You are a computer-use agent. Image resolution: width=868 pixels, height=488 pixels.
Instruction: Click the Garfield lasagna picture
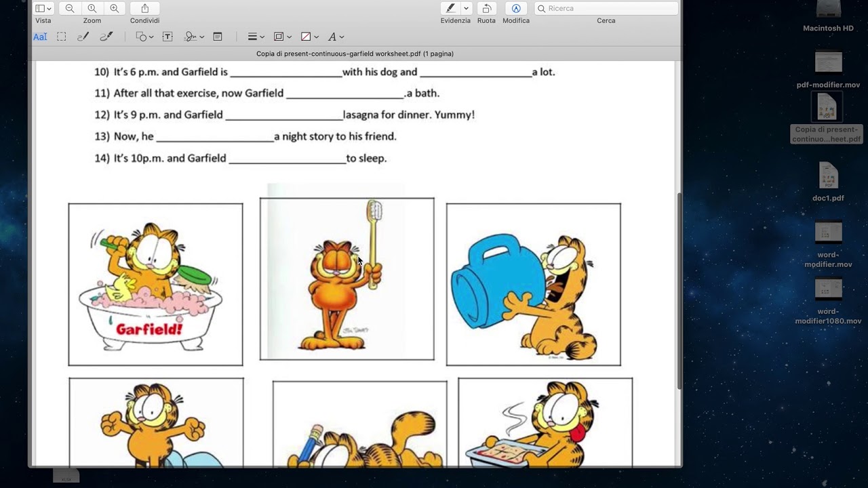point(545,422)
